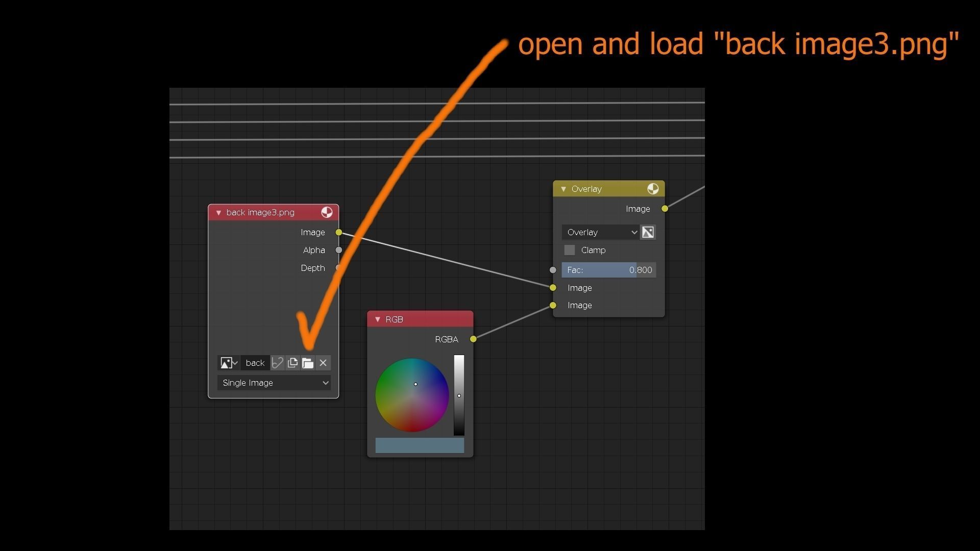Open the image datablock browse icon

pos(228,363)
